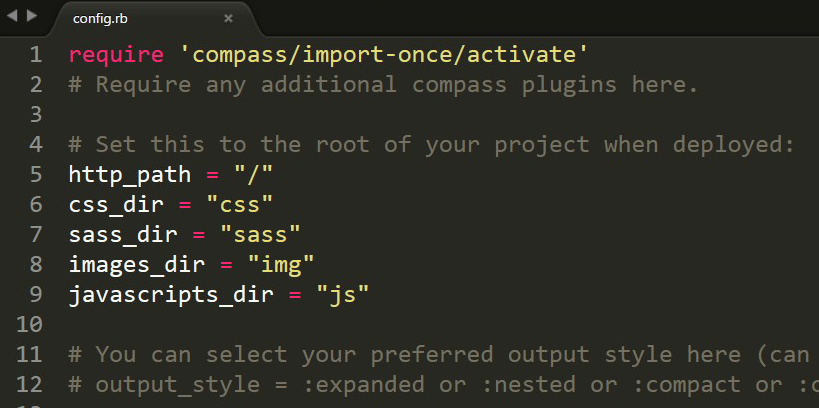Viewport: 819px width, 408px height.
Task: Click the "Set this to the root" comment
Action: click(430, 144)
